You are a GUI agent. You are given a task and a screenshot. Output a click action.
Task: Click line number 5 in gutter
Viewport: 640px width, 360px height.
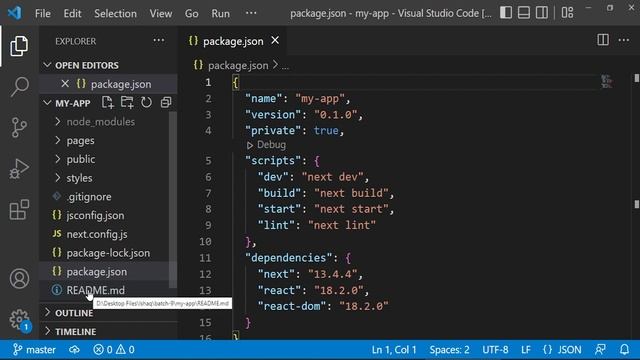[x=208, y=161]
